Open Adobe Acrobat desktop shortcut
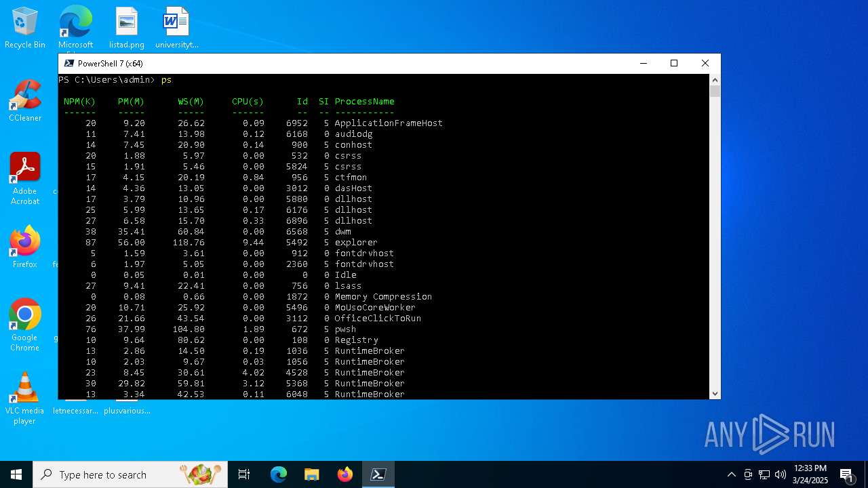This screenshot has height=488, width=868. point(25,179)
